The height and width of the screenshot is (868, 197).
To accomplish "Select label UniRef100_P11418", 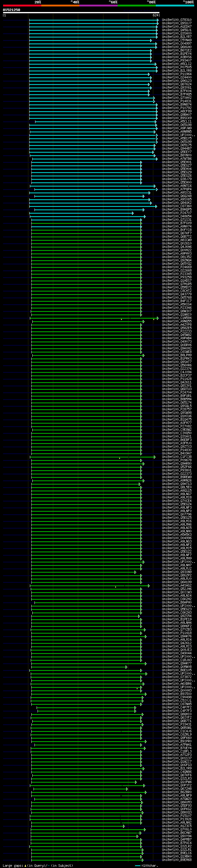I will 177,633.
